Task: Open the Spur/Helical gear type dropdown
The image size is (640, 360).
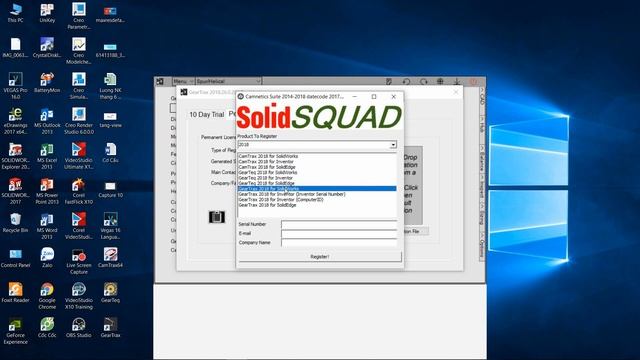Action: click(x=228, y=81)
